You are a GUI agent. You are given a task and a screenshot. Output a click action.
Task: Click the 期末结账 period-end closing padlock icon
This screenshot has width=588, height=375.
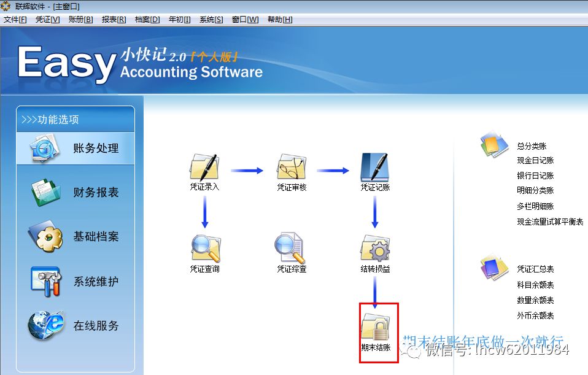[x=376, y=327]
